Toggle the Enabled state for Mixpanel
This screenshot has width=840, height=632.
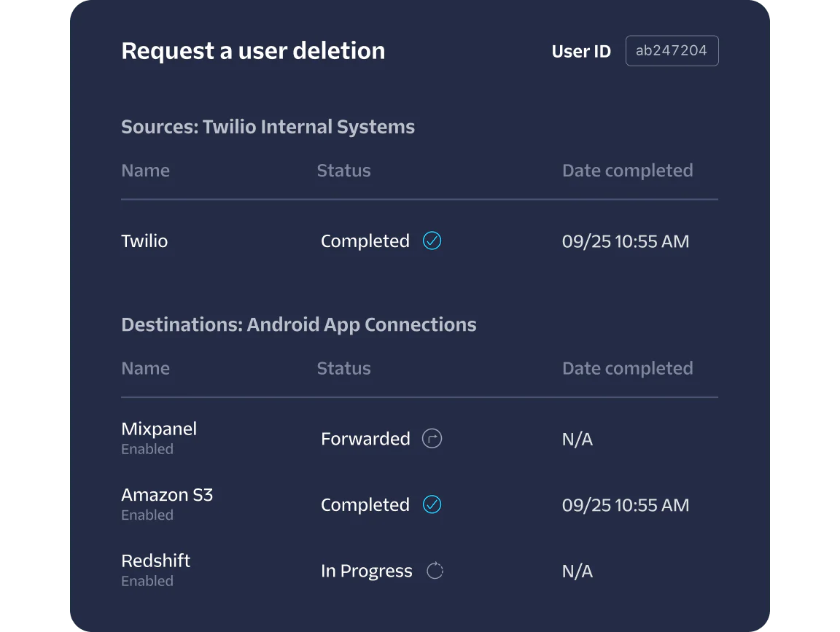pos(147,449)
